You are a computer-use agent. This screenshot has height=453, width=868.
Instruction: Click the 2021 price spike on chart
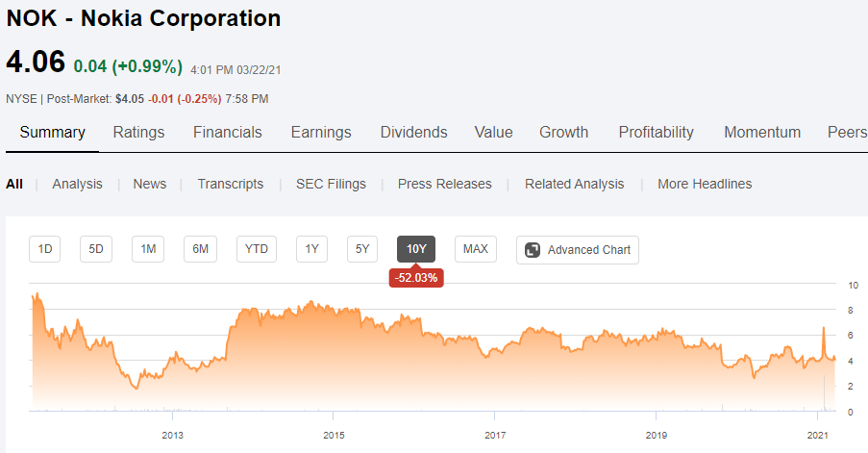(824, 330)
